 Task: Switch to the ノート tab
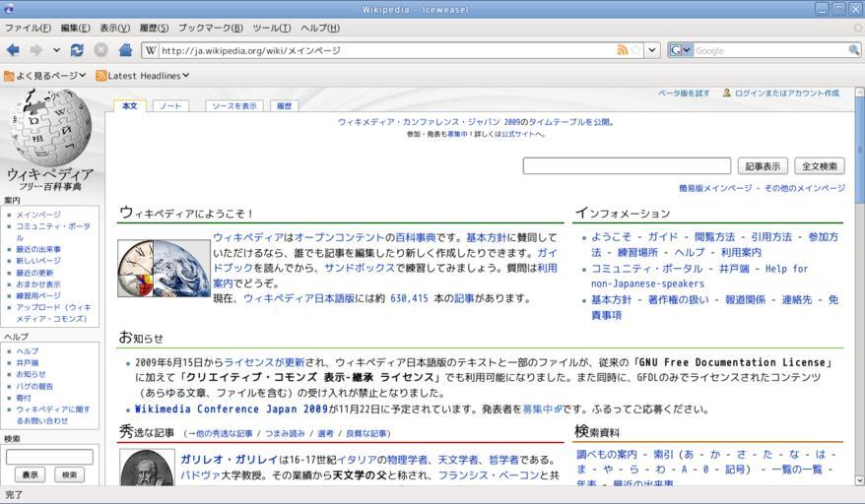pos(170,105)
